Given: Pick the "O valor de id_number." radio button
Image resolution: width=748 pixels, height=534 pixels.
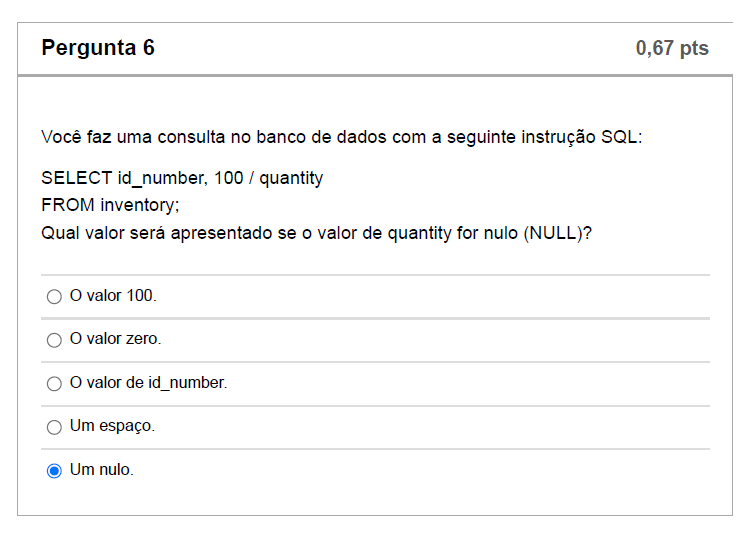Looking at the screenshot, I should 54,383.
